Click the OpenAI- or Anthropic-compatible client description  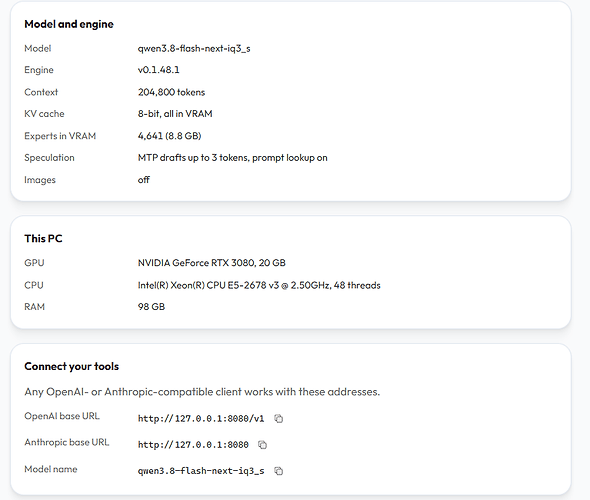point(202,392)
